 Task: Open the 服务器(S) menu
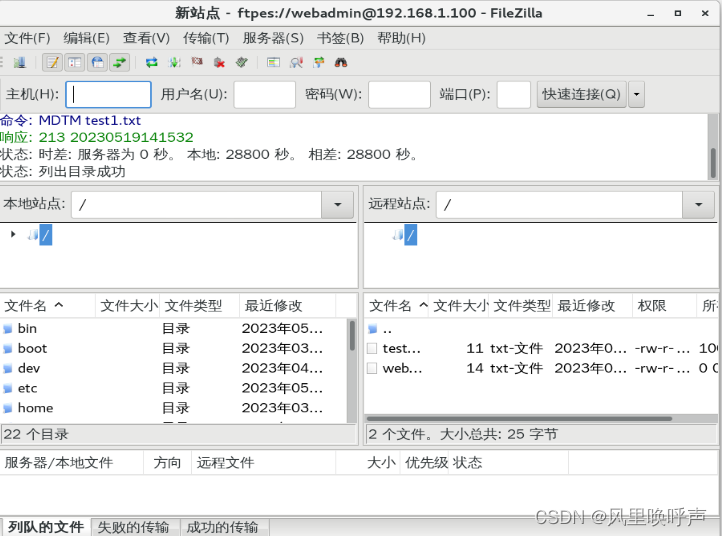pyautogui.click(x=273, y=38)
